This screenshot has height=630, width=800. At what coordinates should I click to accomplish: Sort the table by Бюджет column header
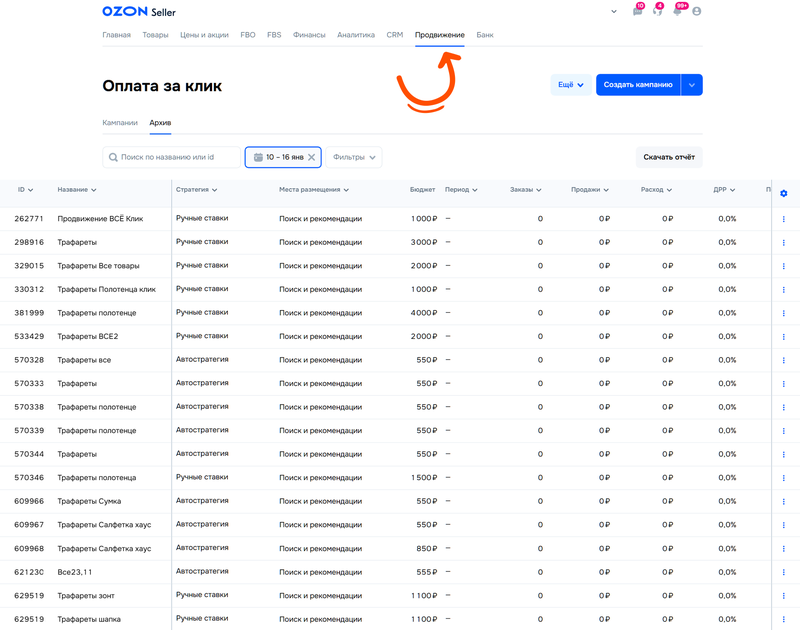[422, 189]
